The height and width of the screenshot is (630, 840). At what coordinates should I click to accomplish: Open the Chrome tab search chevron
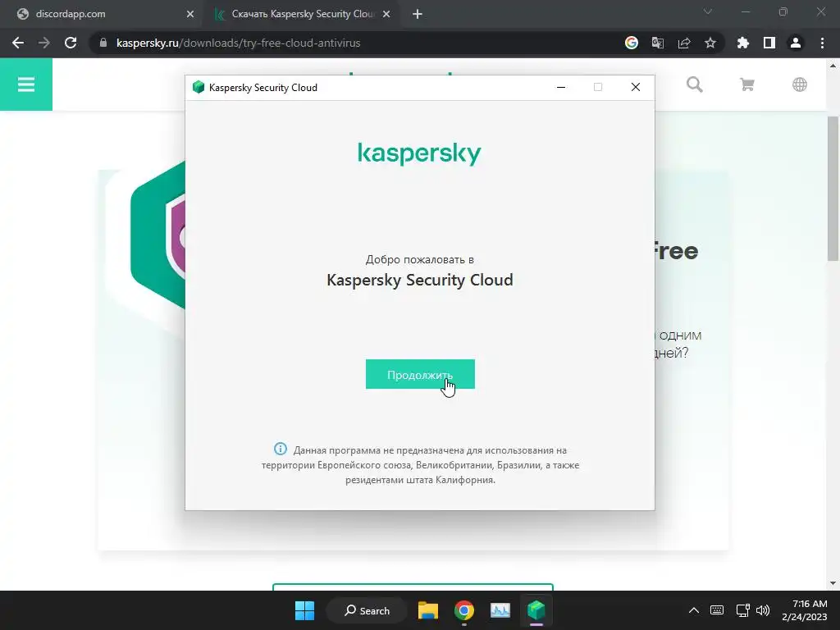(x=708, y=11)
